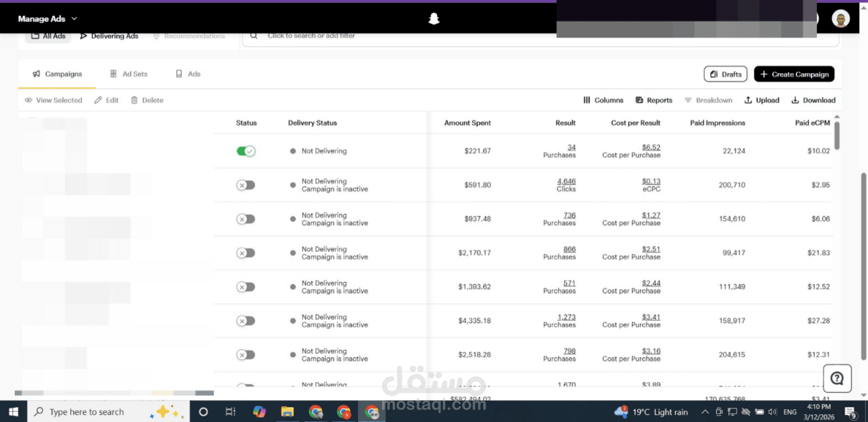Enable the $2,518.28 campaign toggle
This screenshot has height=422, width=868.
(246, 355)
